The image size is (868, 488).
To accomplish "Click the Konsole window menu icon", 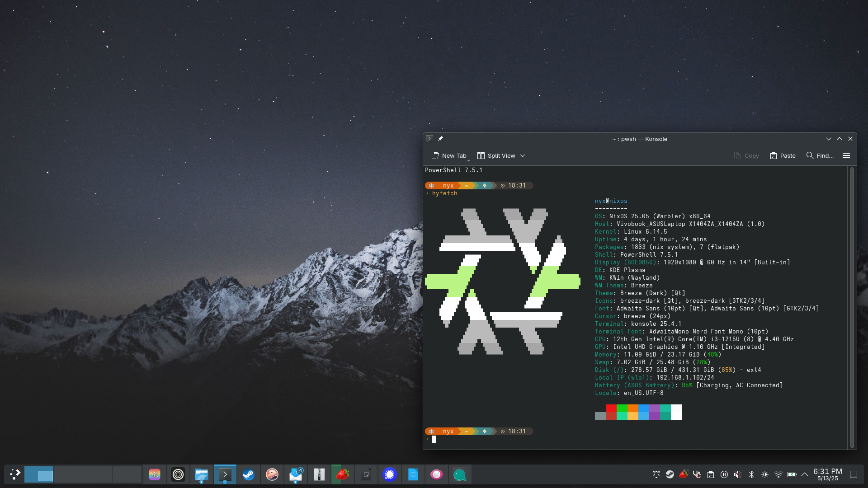I will point(429,139).
